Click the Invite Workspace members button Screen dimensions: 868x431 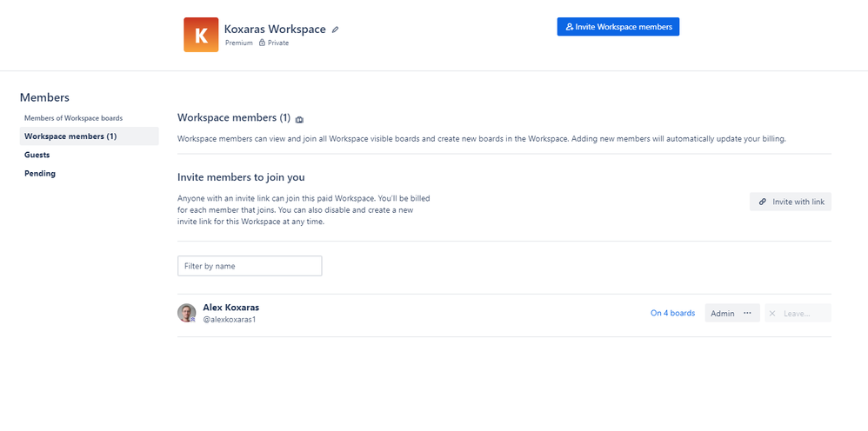(618, 27)
